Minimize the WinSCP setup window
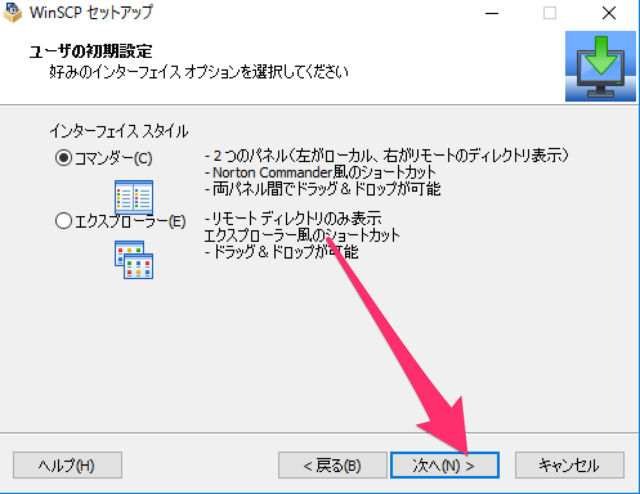 pyautogui.click(x=492, y=15)
